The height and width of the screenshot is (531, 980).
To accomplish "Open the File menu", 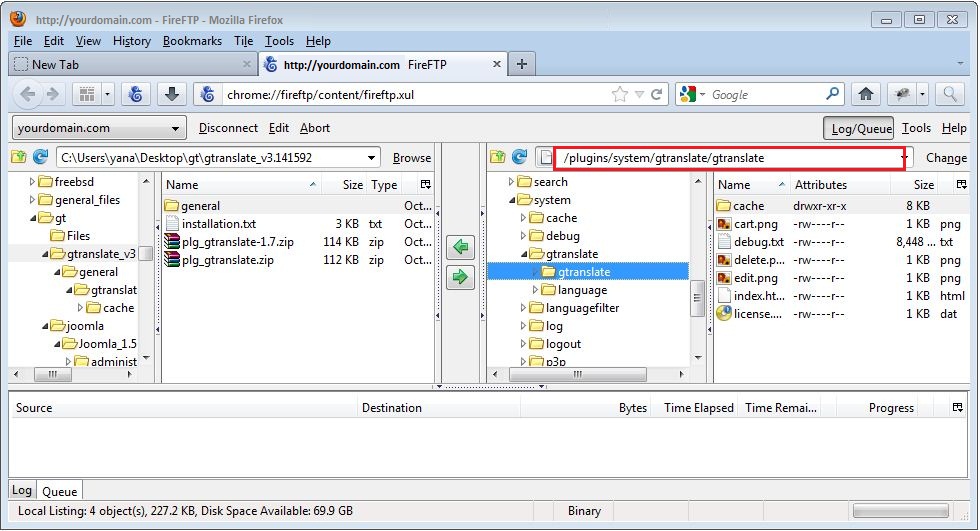I will click(x=22, y=41).
